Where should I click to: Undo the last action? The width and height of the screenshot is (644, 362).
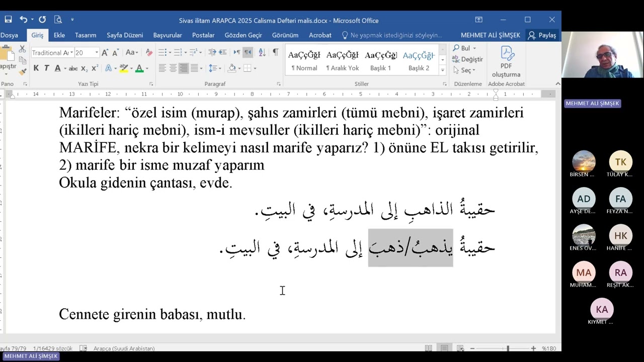(x=23, y=20)
